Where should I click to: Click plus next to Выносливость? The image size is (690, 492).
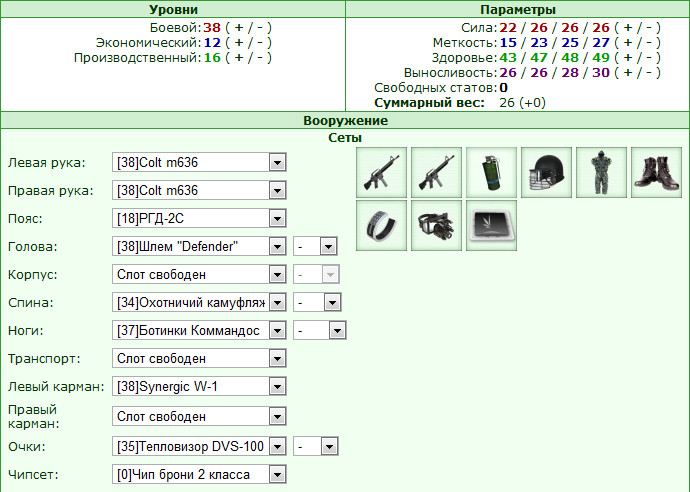tap(628, 73)
